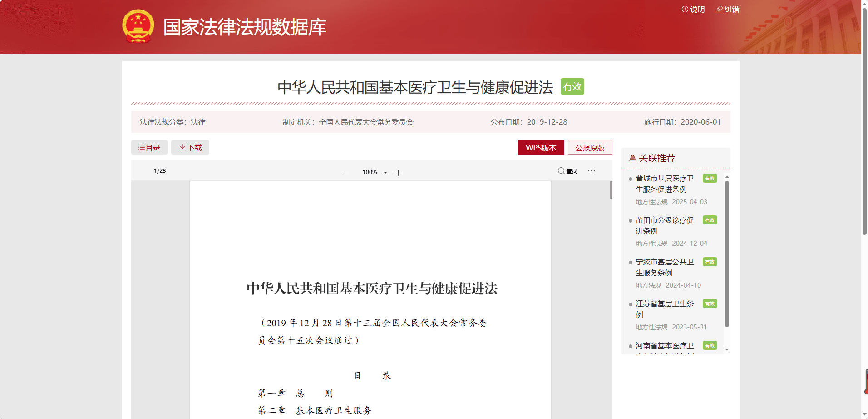
Task: Open the 目录 table of contents
Action: click(149, 147)
